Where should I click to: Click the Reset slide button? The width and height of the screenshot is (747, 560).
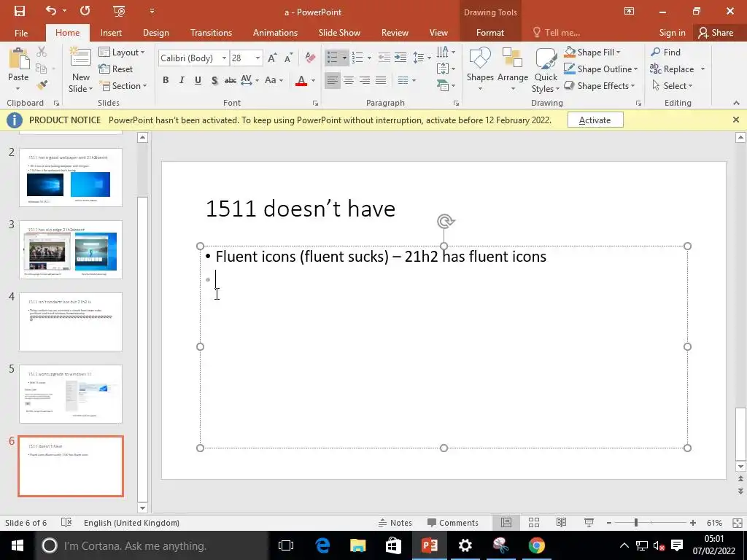(116, 69)
